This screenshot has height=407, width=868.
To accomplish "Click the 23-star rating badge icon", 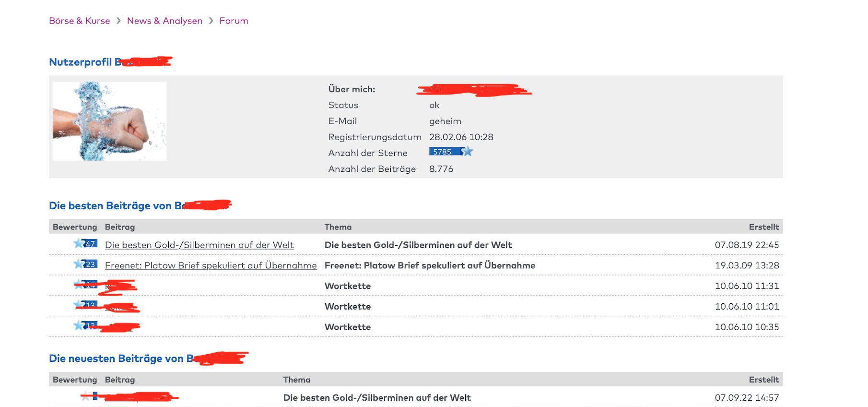I will click(86, 264).
